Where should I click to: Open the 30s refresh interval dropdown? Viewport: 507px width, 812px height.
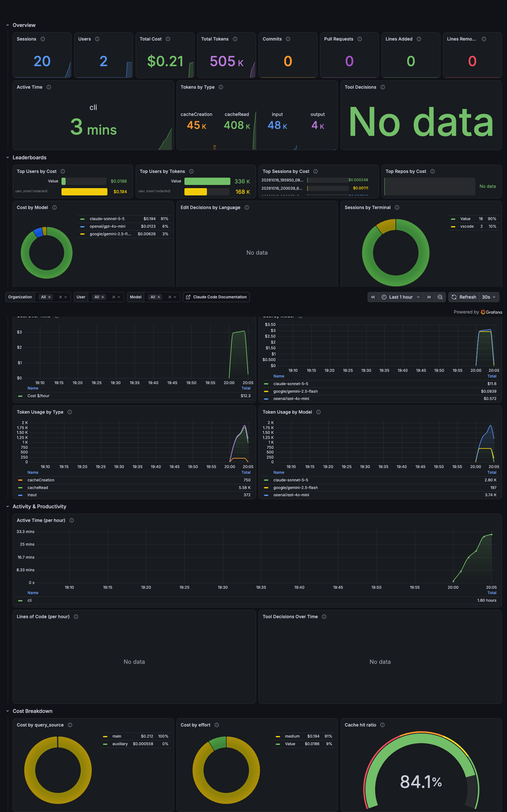(489, 297)
